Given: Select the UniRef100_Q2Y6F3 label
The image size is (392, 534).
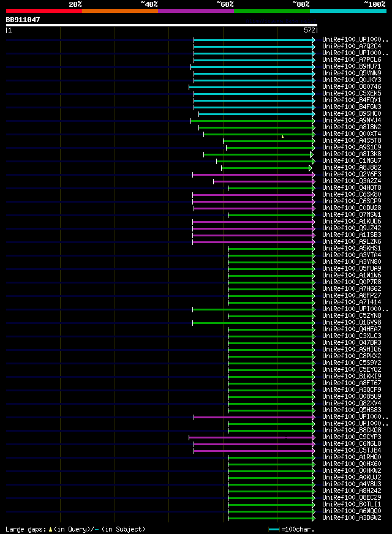Looking at the screenshot, I should (x=352, y=175).
